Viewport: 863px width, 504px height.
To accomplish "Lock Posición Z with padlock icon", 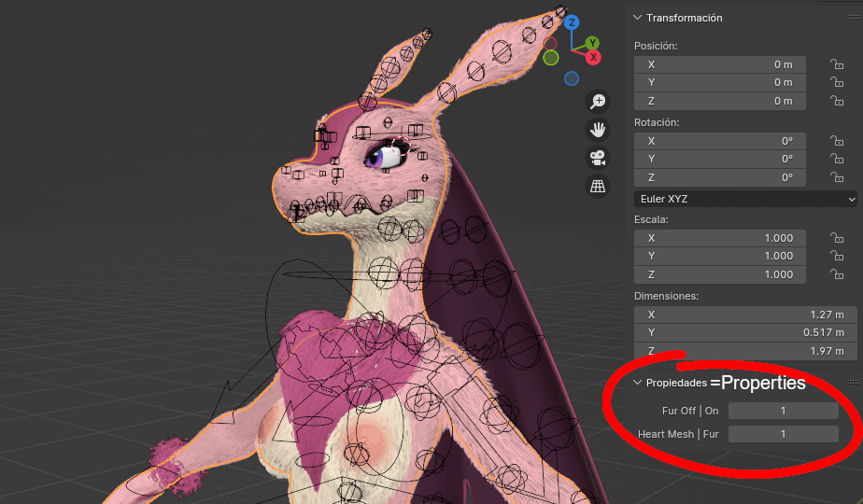I will tap(837, 101).
